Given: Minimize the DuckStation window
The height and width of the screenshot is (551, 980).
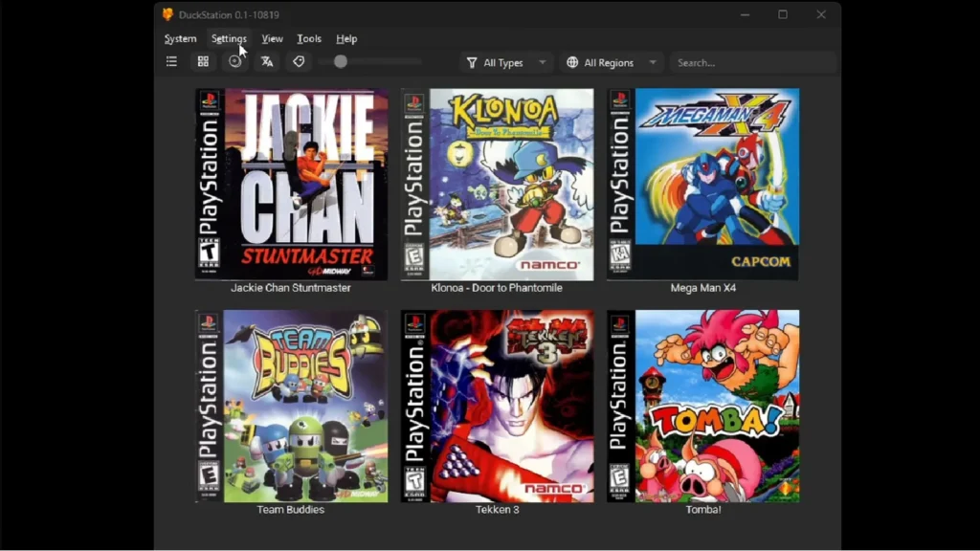Looking at the screenshot, I should [745, 14].
